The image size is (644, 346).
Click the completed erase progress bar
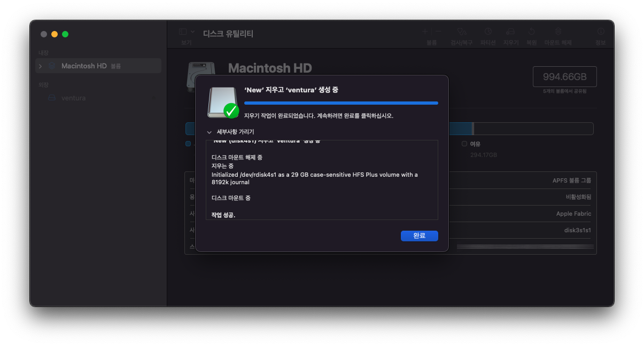341,103
